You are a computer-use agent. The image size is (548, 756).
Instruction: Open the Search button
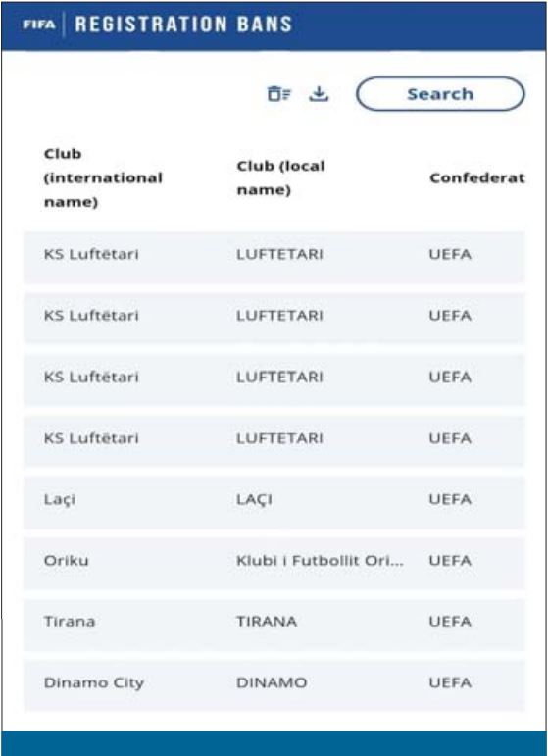coord(440,94)
